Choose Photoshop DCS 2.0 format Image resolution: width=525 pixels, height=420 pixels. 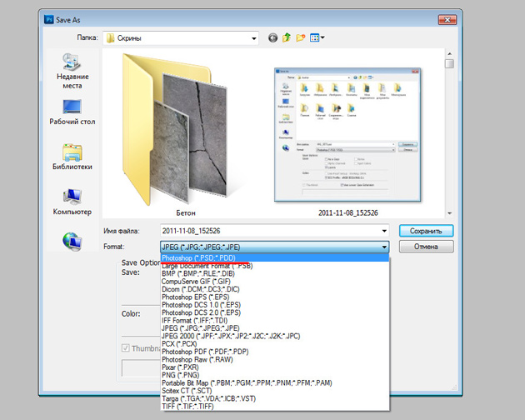tap(274, 312)
